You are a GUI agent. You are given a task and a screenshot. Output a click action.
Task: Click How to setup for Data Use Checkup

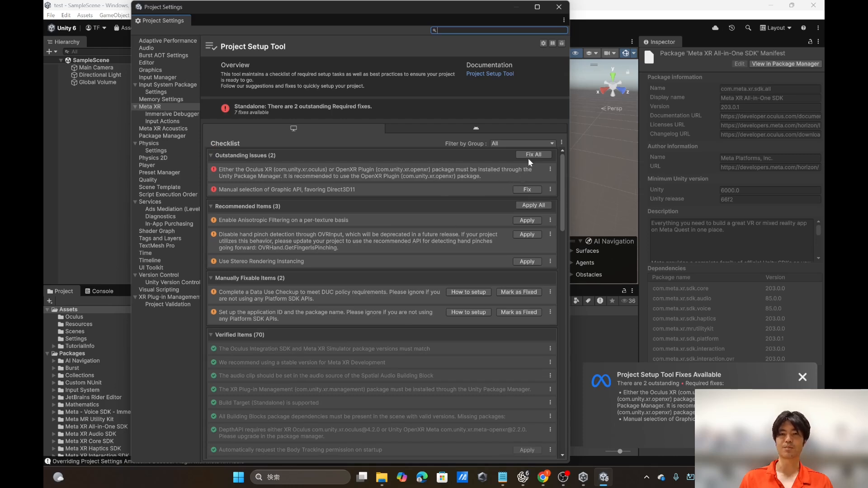click(468, 292)
